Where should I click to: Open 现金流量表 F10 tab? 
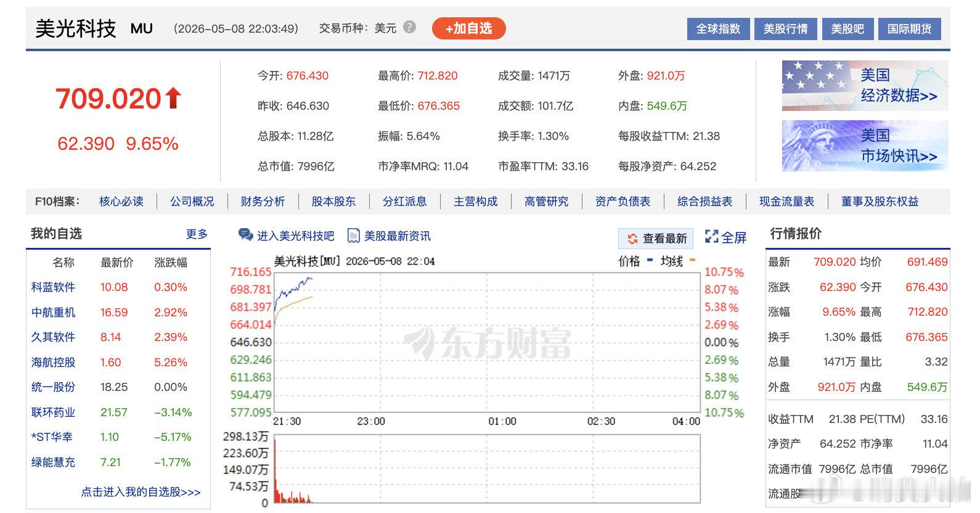pyautogui.click(x=786, y=202)
